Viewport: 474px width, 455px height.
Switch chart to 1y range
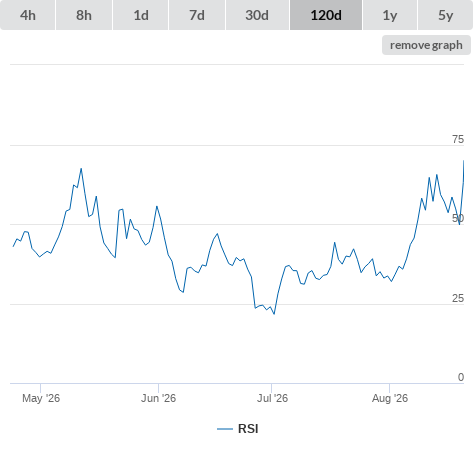click(x=390, y=15)
